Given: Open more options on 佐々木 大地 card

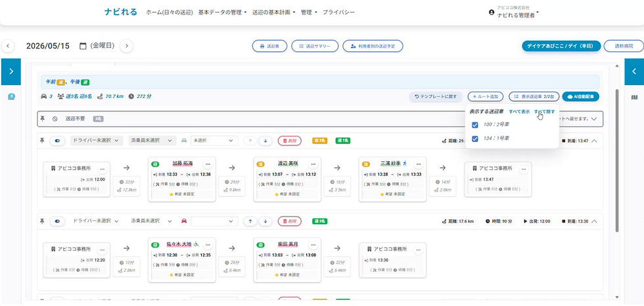Looking at the screenshot, I should pos(208,245).
